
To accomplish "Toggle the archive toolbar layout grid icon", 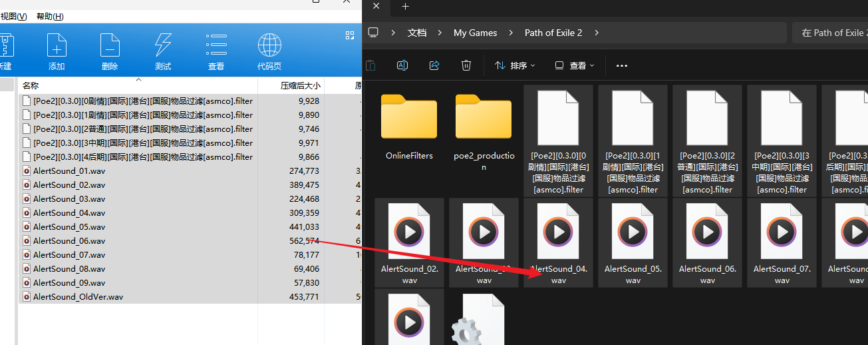I will (x=350, y=35).
